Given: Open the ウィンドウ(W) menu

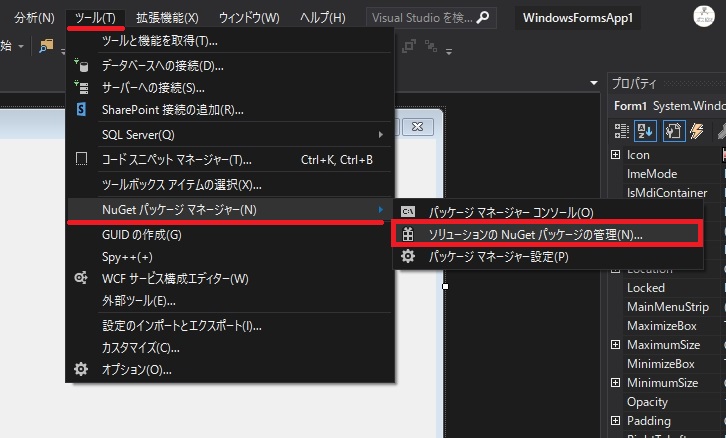Looking at the screenshot, I should (249, 18).
